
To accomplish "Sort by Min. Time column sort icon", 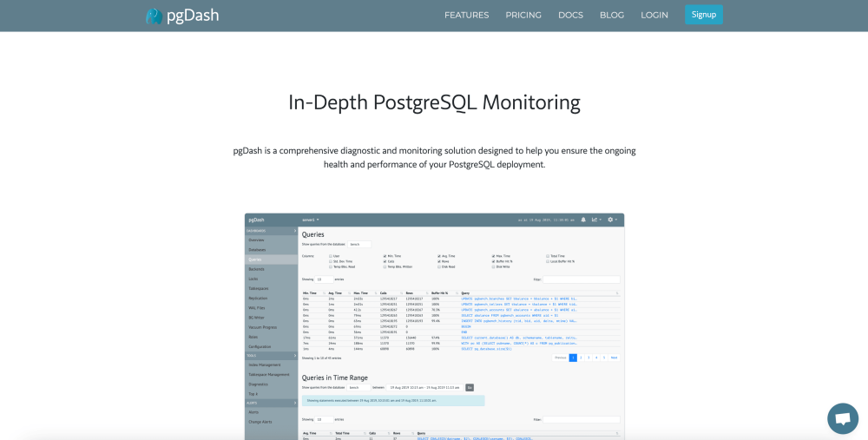I will (x=323, y=292).
